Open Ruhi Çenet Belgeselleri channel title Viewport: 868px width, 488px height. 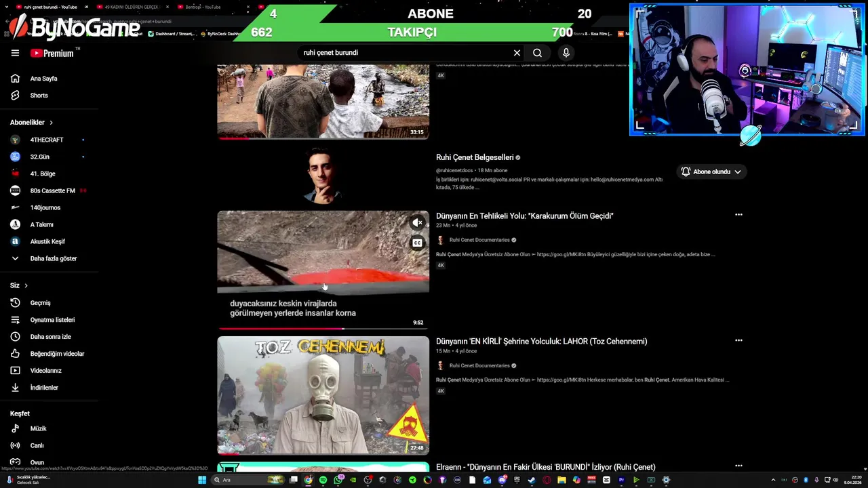click(475, 157)
